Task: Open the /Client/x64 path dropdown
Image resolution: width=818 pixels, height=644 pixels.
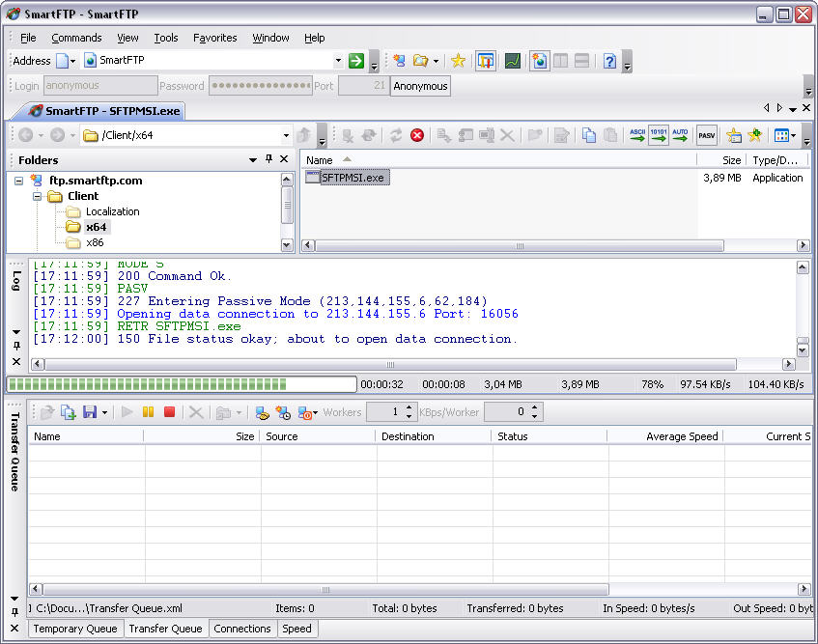Action: pos(286,135)
